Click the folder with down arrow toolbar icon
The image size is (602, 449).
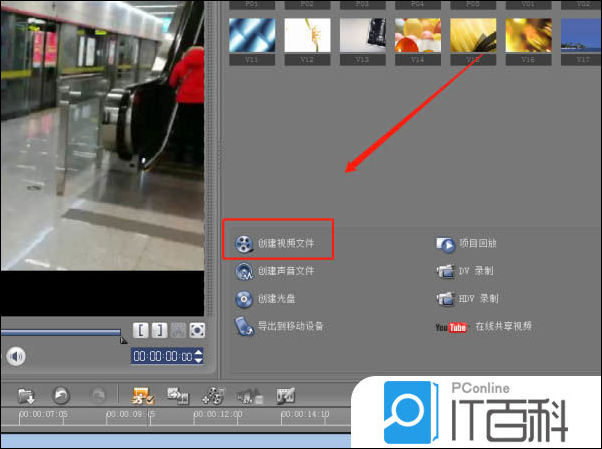tap(26, 396)
